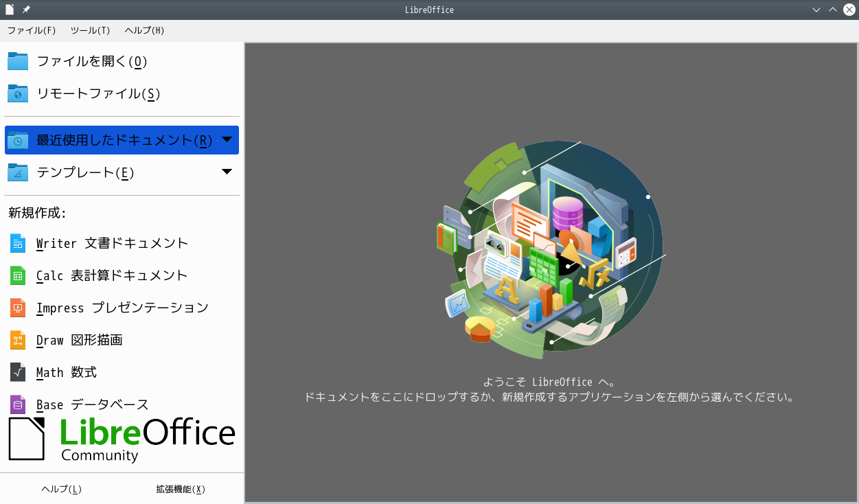This screenshot has width=859, height=504.
Task: Click the Remote Files globe folder icon
Action: [18, 93]
